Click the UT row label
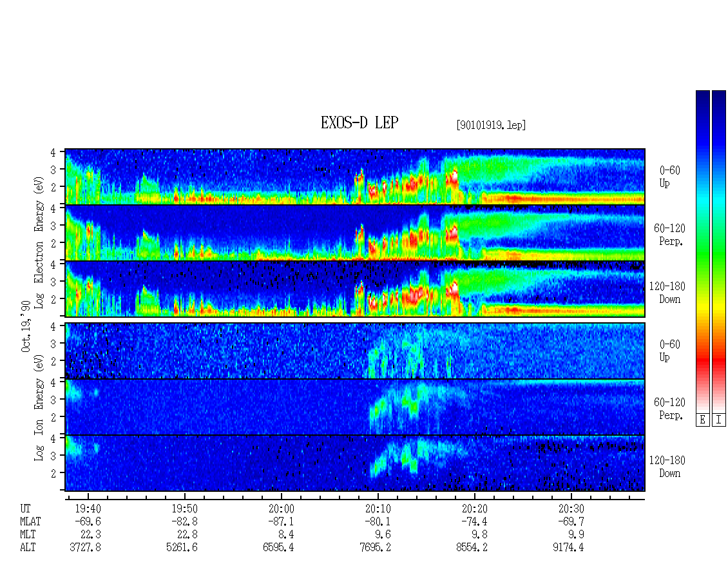Screen dimensions: 728x564 click(25, 509)
